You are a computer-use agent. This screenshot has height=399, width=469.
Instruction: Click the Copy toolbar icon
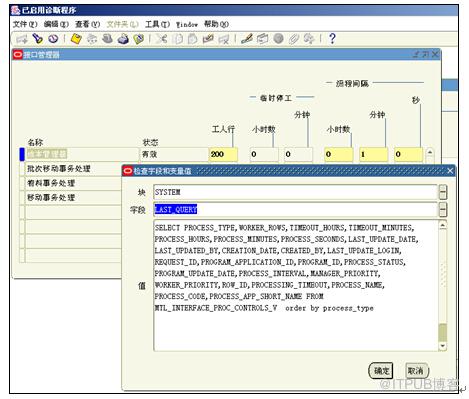coord(178,39)
